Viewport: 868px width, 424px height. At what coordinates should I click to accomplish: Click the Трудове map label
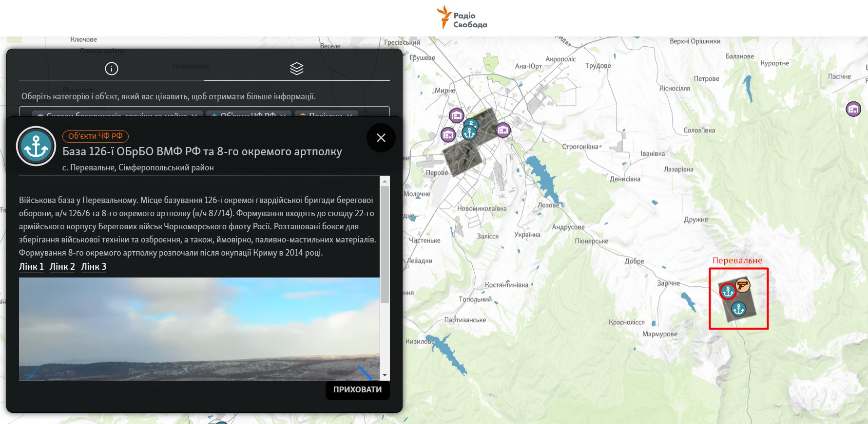[x=598, y=66]
